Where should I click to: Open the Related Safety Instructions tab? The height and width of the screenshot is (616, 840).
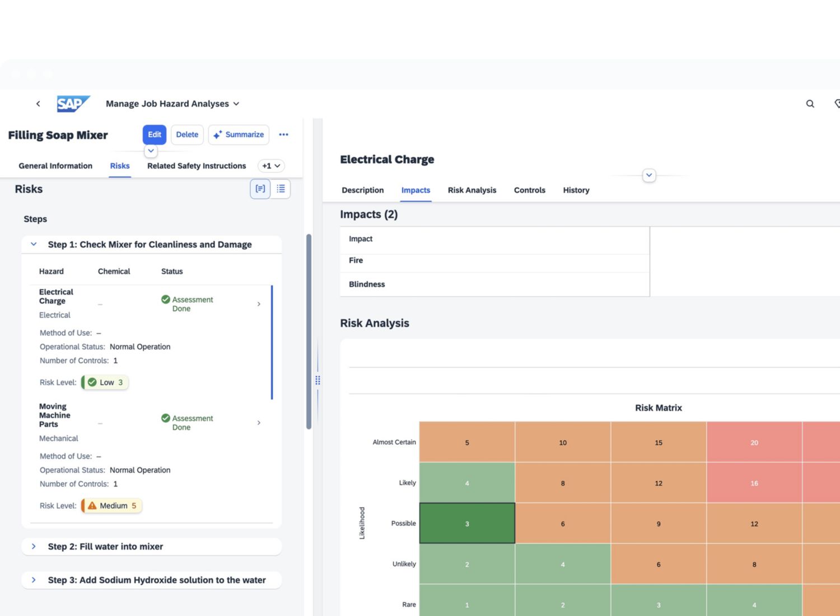click(197, 166)
